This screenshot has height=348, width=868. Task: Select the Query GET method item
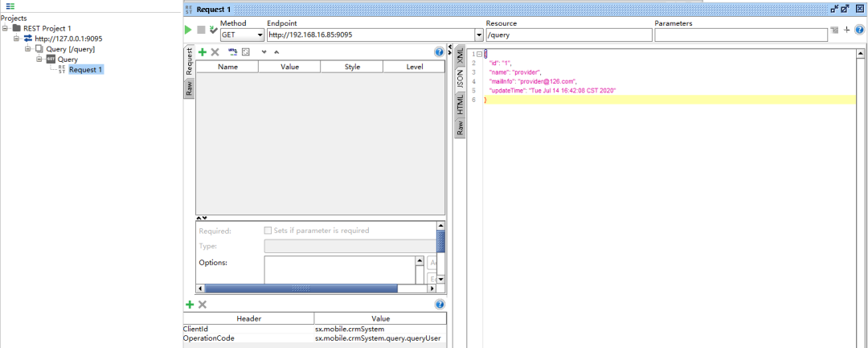coord(68,59)
